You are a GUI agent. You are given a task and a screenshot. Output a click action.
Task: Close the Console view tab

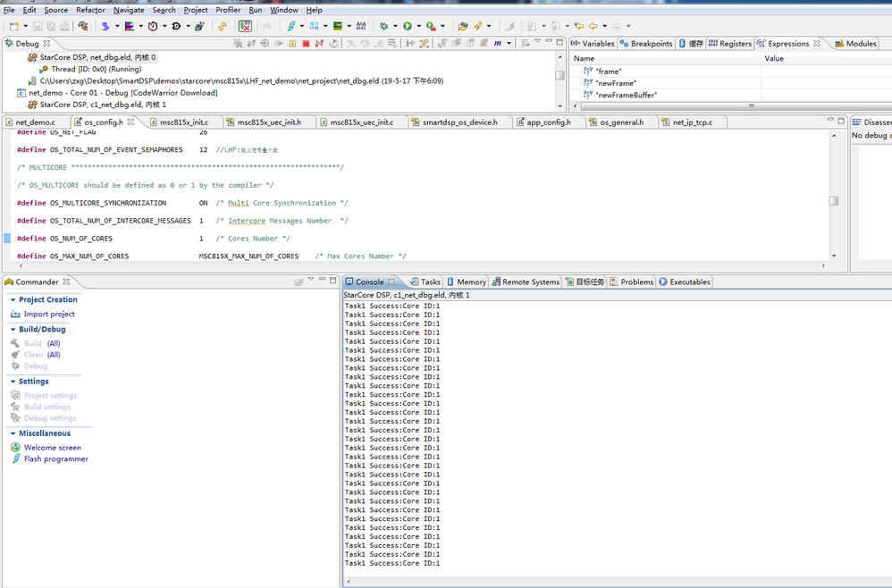(x=391, y=281)
